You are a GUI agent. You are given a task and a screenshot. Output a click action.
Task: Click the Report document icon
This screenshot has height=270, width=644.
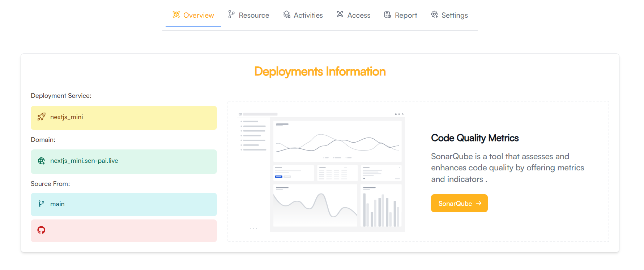(387, 14)
